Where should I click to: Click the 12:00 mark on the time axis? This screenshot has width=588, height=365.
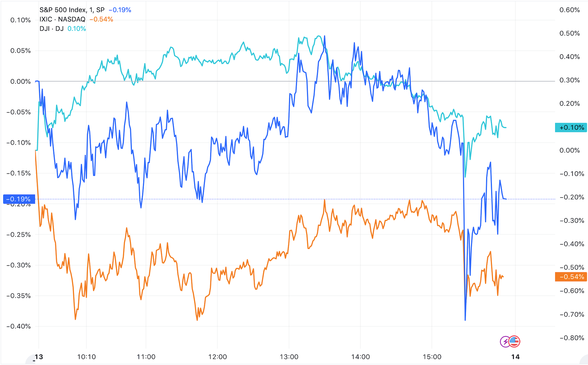click(x=217, y=357)
